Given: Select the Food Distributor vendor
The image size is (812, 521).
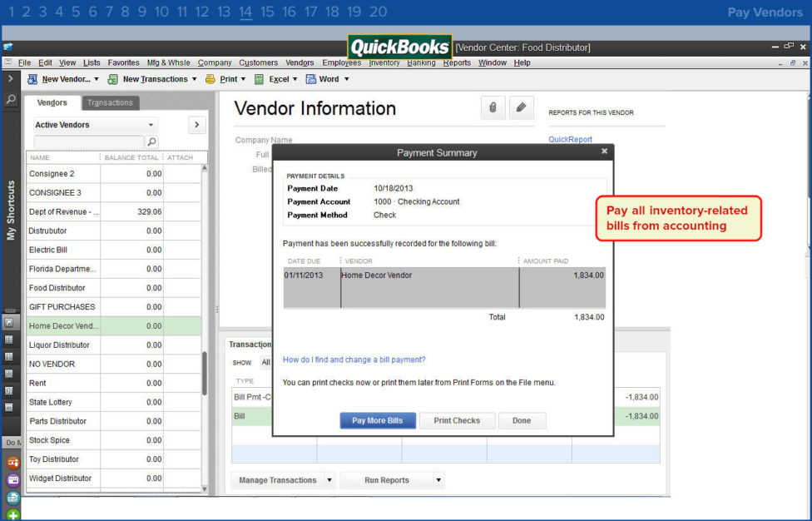Looking at the screenshot, I should tap(113, 288).
